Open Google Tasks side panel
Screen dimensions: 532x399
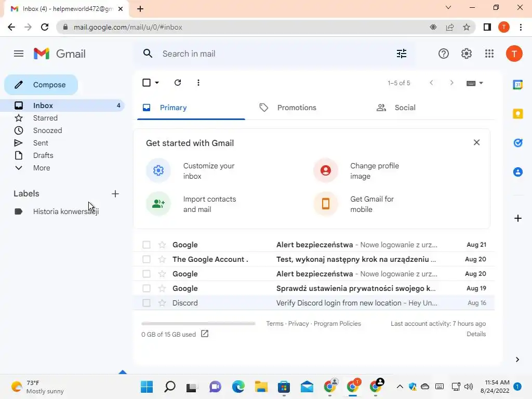click(x=518, y=143)
